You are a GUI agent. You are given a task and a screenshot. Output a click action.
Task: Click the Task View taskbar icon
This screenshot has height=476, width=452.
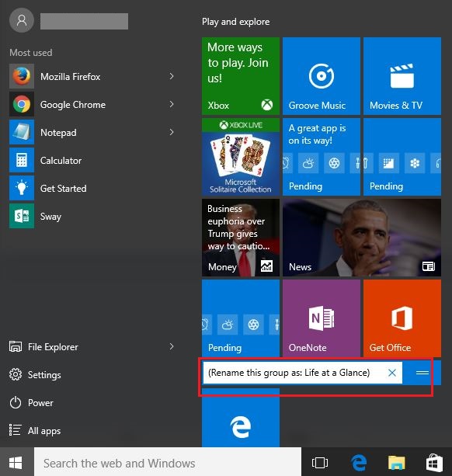point(320,463)
